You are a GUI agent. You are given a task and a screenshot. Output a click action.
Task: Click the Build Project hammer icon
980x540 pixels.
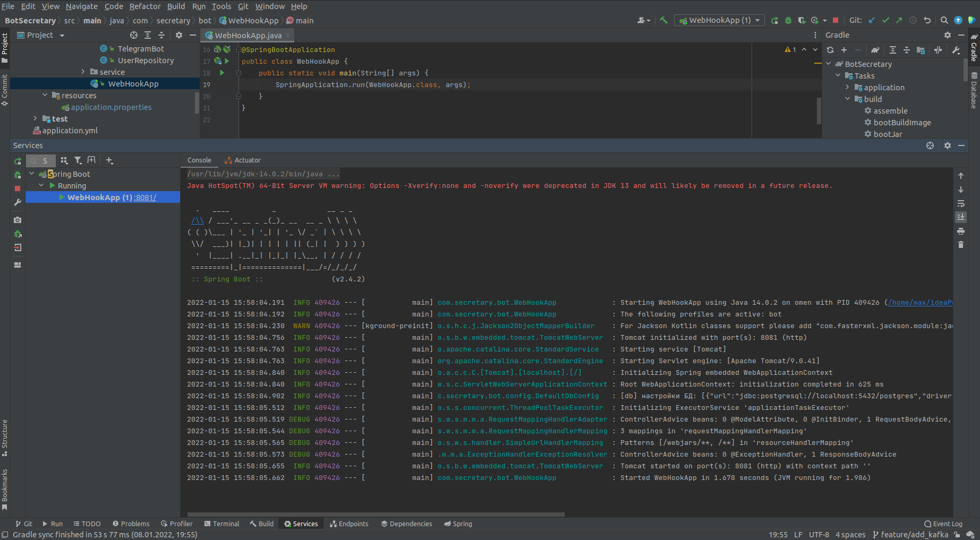[x=663, y=20]
